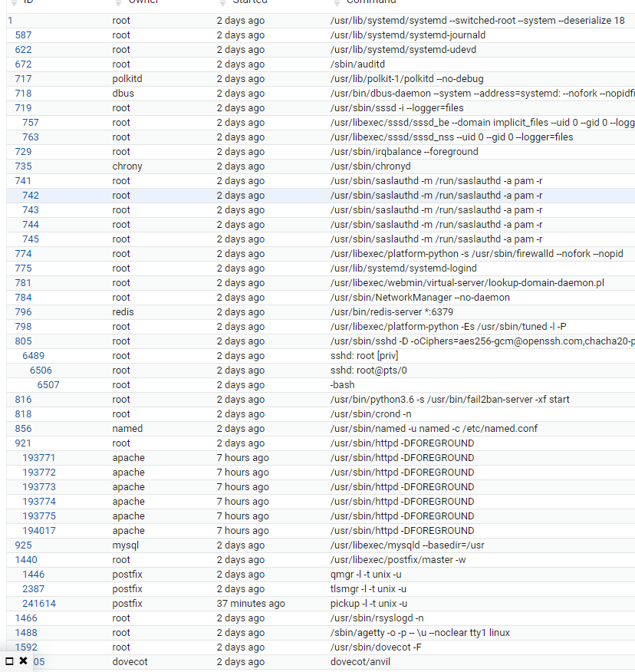Viewport: 635px width, 672px height.
Task: Click '/usr/sbin/chronyd' command text
Action: 370,166
